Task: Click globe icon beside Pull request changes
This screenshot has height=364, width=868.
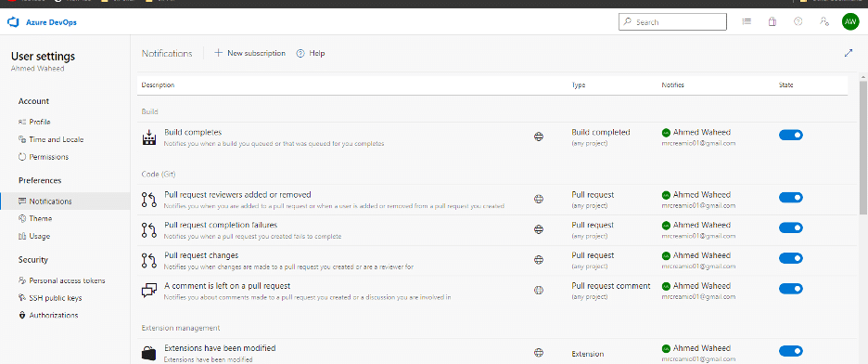Action: tap(538, 260)
